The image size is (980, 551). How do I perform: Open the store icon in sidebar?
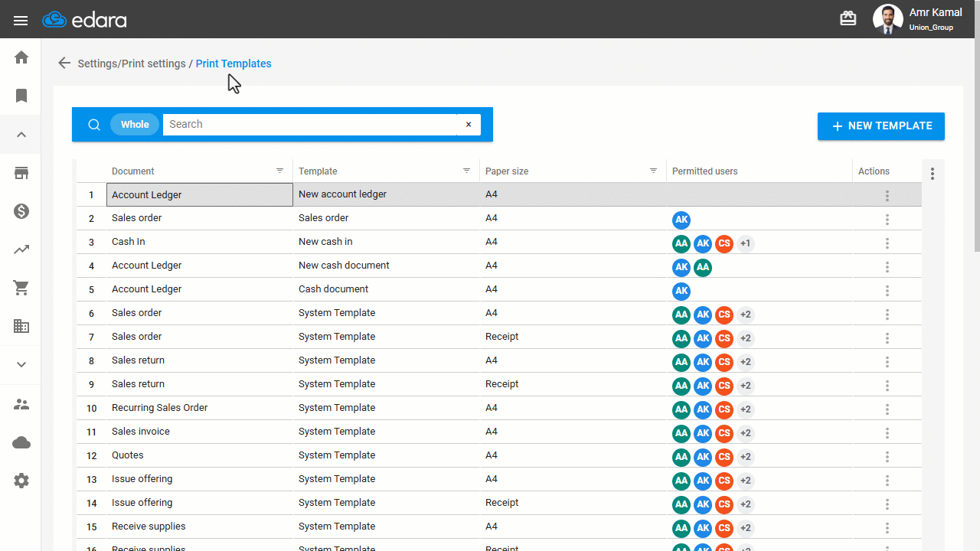[x=21, y=173]
